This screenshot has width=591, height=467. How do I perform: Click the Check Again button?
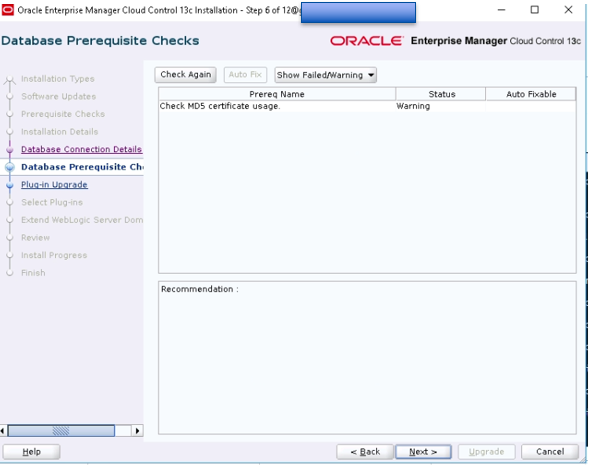[185, 75]
